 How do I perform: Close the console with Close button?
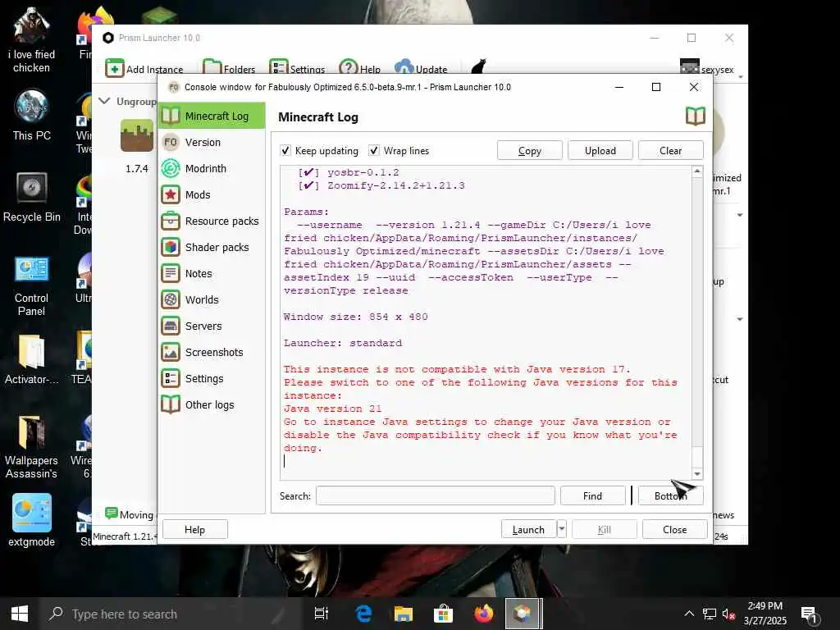coord(674,529)
